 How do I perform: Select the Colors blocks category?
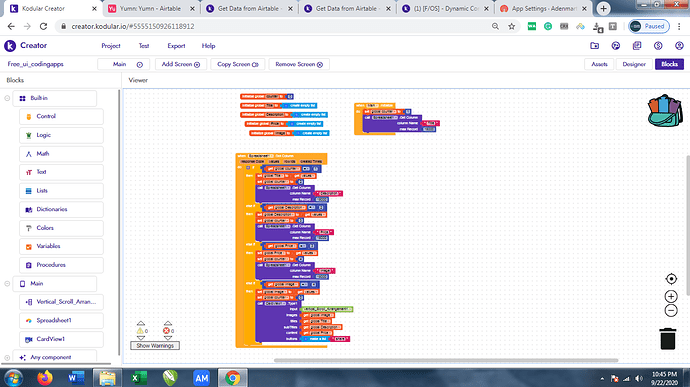[61, 228]
